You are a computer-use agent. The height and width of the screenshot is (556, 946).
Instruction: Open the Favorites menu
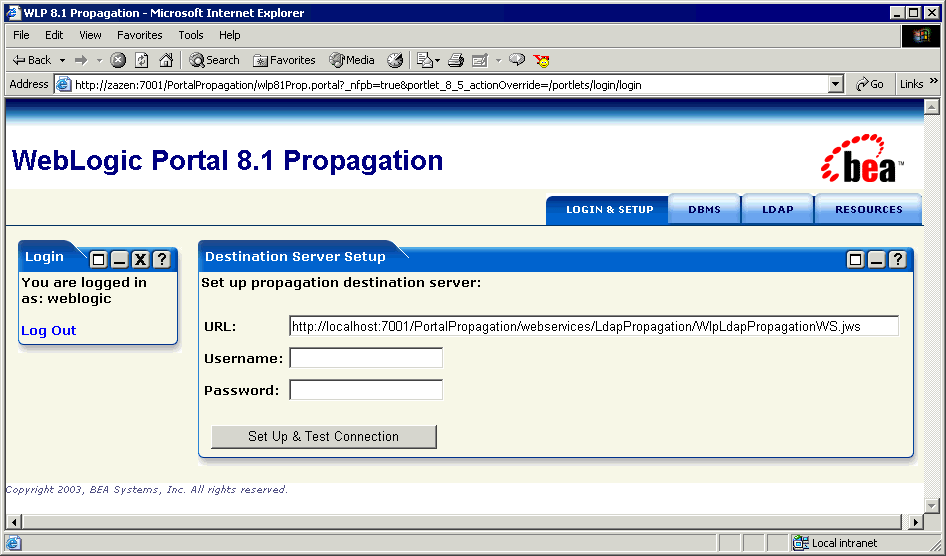(139, 35)
